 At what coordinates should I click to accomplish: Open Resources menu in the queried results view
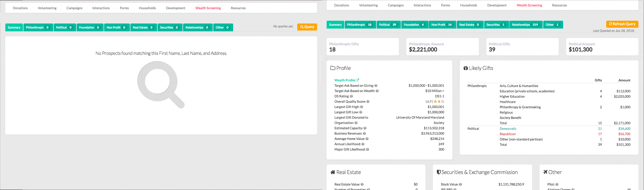tap(559, 5)
